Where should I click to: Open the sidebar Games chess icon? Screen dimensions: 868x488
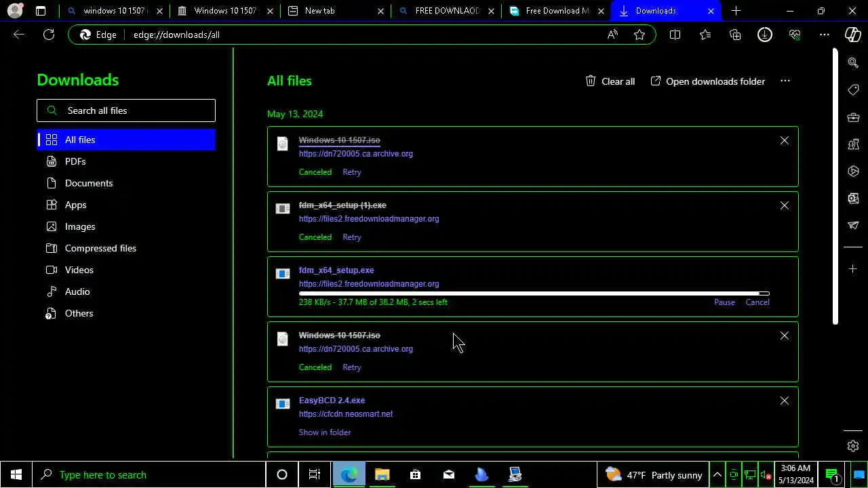853,144
